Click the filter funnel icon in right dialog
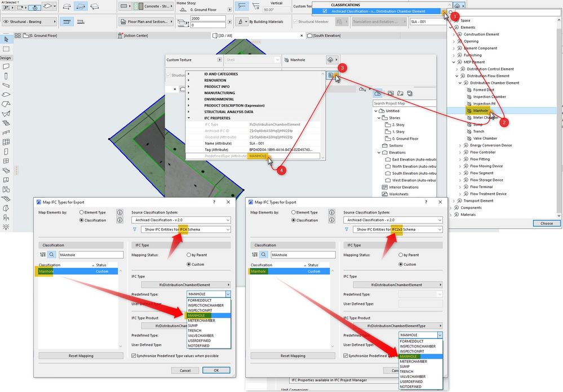563x392 pixels. [x=347, y=229]
